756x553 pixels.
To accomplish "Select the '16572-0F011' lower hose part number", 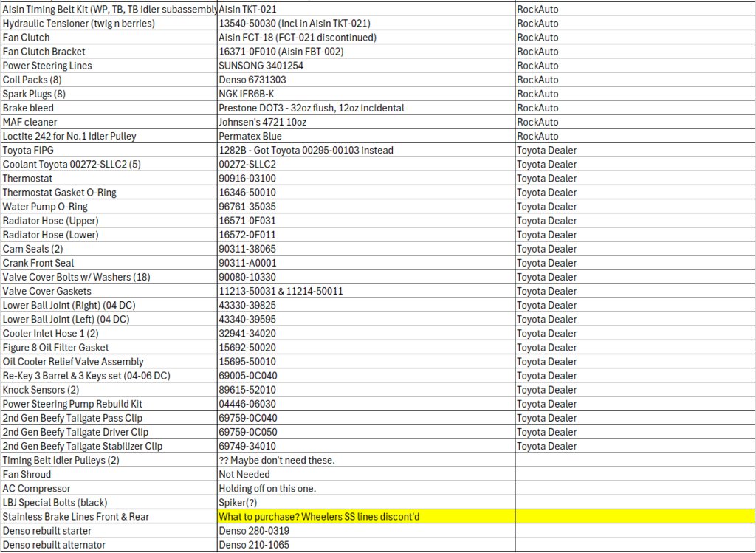I will click(x=366, y=234).
